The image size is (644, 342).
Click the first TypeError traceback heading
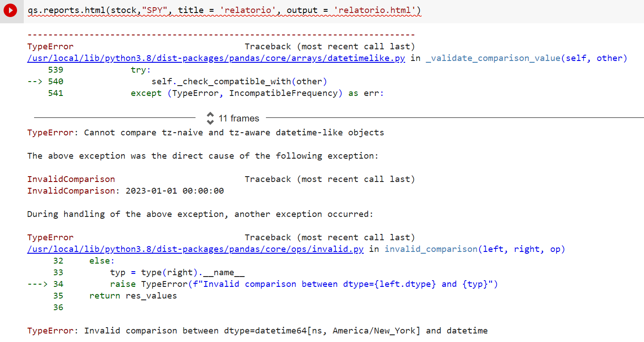click(50, 46)
